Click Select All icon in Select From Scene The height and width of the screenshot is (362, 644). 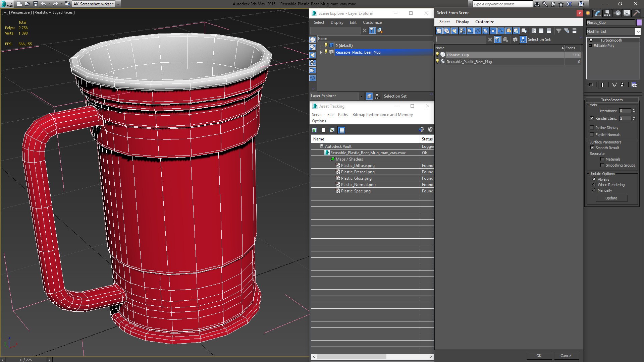(534, 31)
